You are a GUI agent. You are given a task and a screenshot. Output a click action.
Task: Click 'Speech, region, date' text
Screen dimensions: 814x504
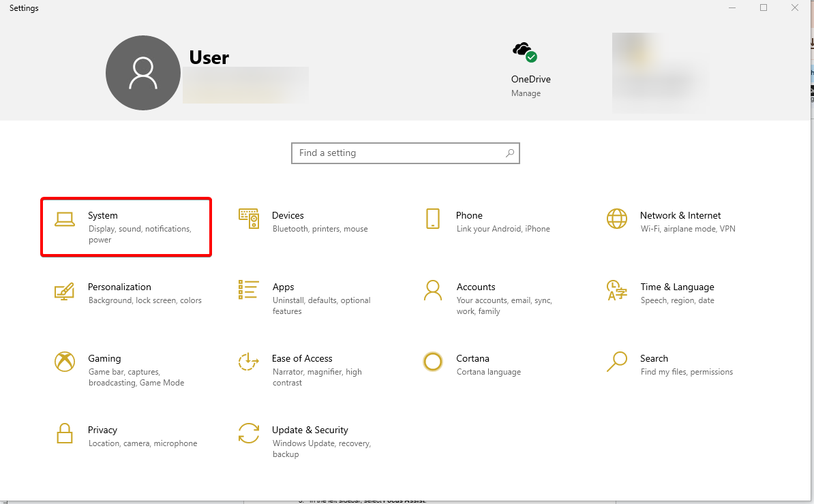coord(677,300)
